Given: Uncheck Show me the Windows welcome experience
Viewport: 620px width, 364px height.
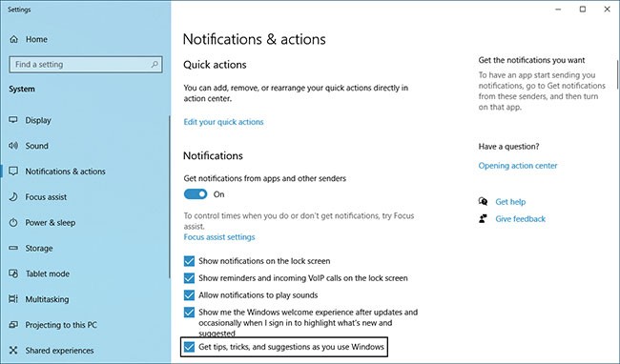Looking at the screenshot, I should (x=189, y=313).
